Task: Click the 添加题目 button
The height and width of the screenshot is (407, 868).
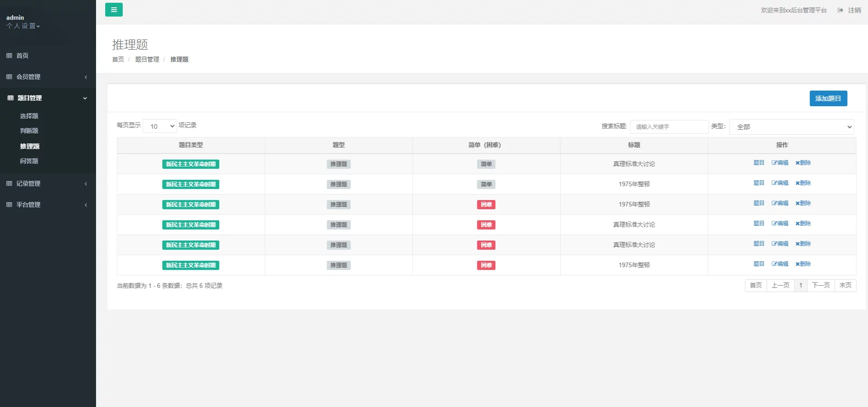Action: point(828,98)
